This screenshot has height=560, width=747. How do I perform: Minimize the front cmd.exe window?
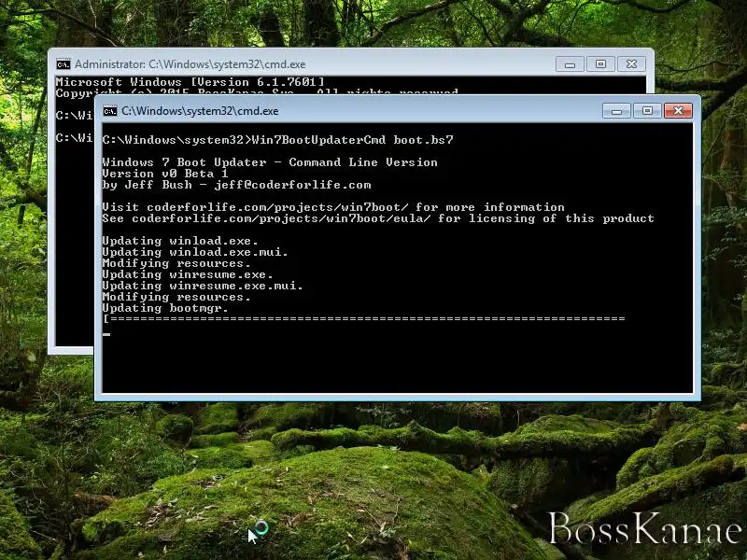[x=616, y=111]
